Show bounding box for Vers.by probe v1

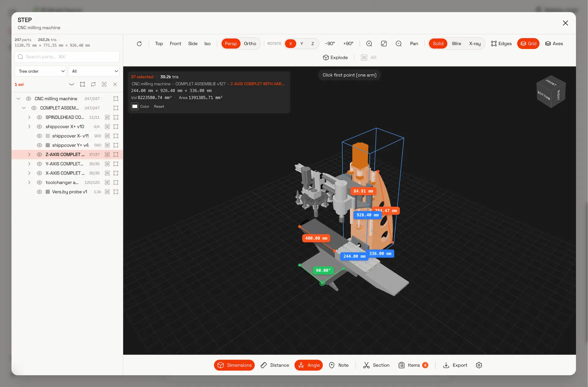coord(116,192)
